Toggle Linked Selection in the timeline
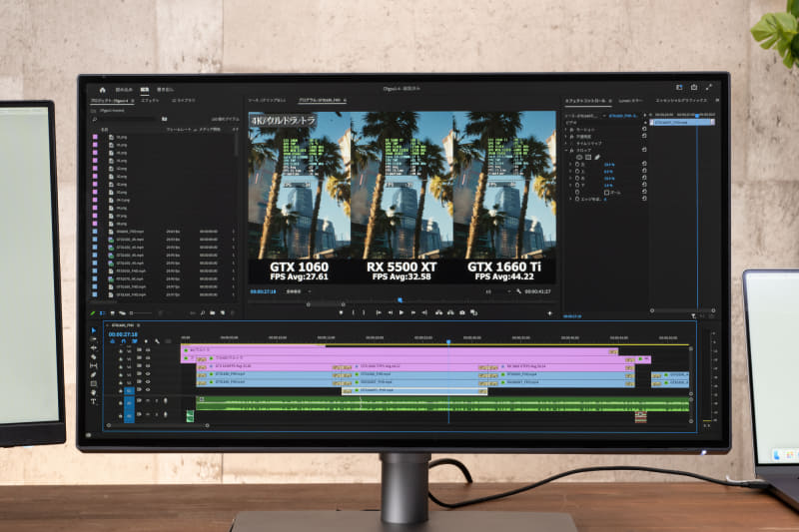Screen dimensions: 799x532 coord(134,341)
